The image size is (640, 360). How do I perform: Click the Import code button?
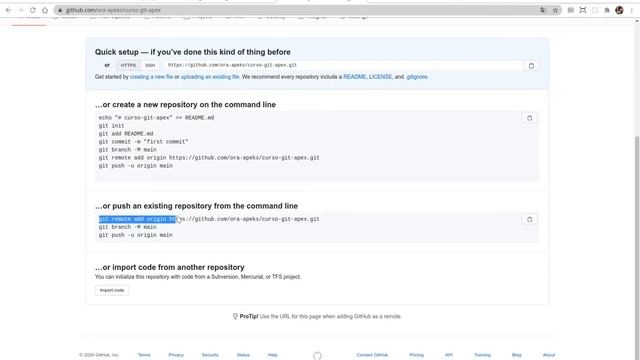click(x=112, y=290)
